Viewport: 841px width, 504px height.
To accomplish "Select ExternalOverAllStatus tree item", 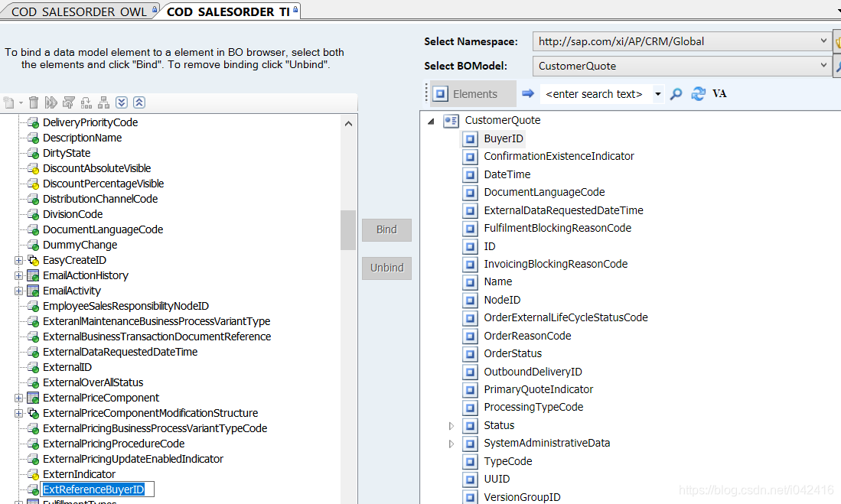I will point(93,383).
